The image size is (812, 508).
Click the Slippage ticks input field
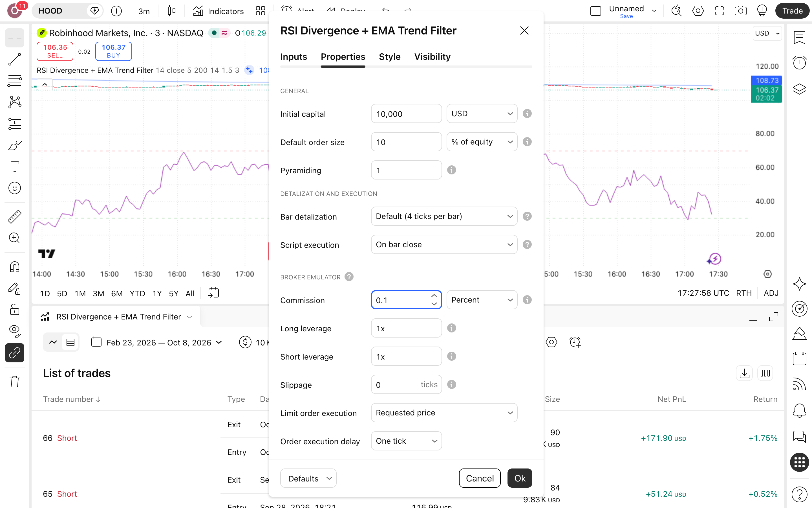pyautogui.click(x=406, y=384)
